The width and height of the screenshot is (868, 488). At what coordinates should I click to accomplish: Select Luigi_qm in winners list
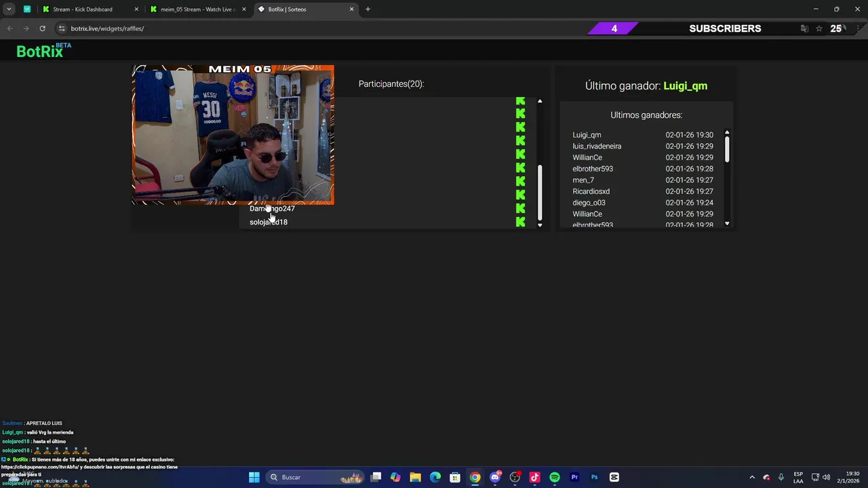587,135
